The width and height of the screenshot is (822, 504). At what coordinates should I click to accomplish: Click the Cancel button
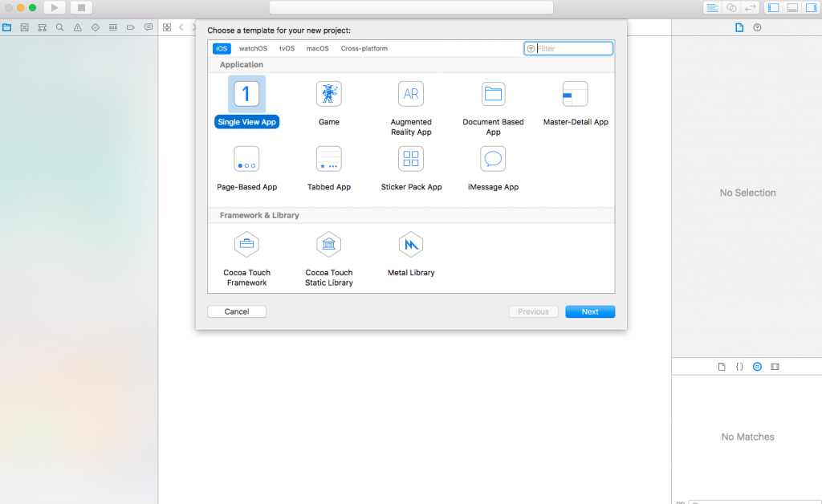(x=237, y=311)
